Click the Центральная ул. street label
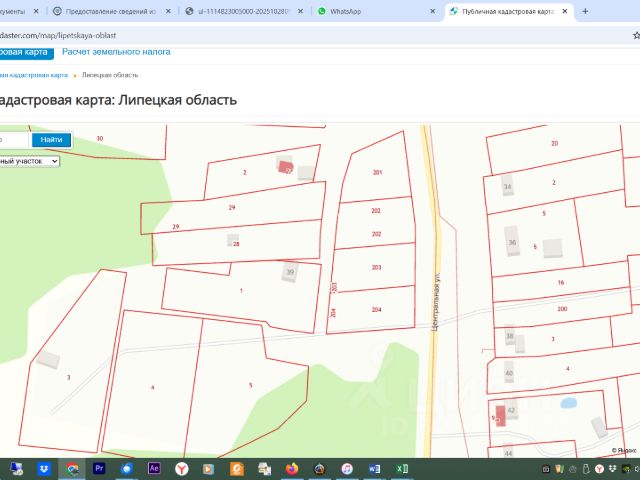The height and width of the screenshot is (480, 640). [436, 301]
